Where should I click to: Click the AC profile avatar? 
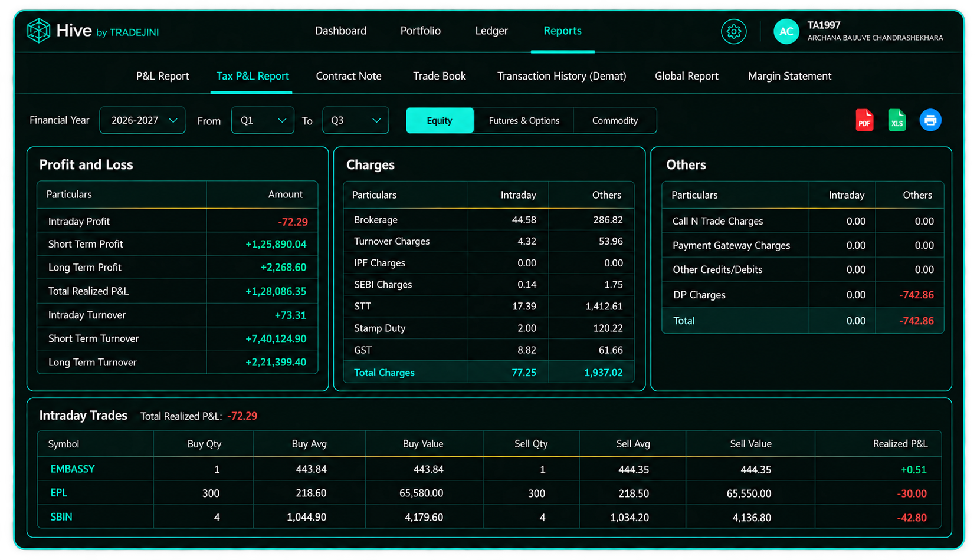[786, 31]
